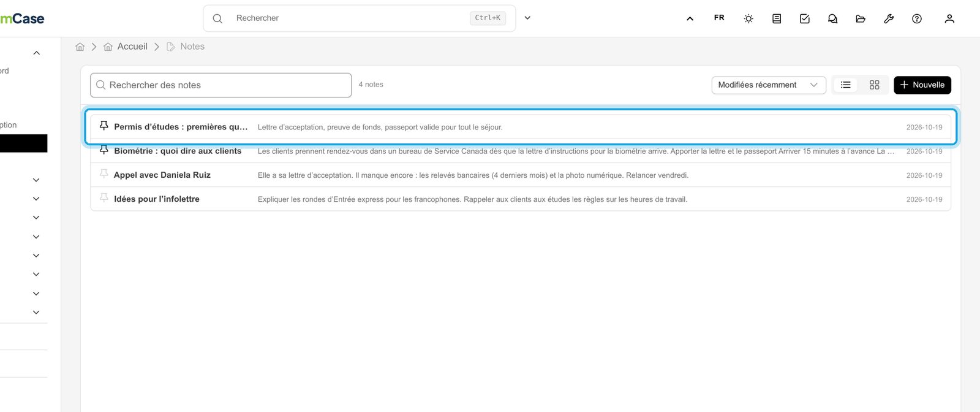Image resolution: width=980 pixels, height=412 pixels.
Task: Open the notes document icon in top bar
Action: point(777,18)
